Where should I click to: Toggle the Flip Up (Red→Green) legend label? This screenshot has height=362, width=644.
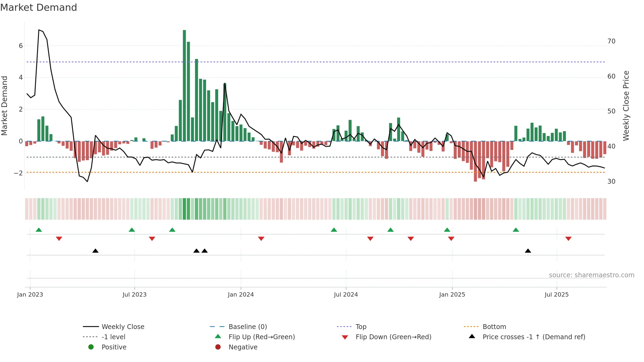(262, 337)
